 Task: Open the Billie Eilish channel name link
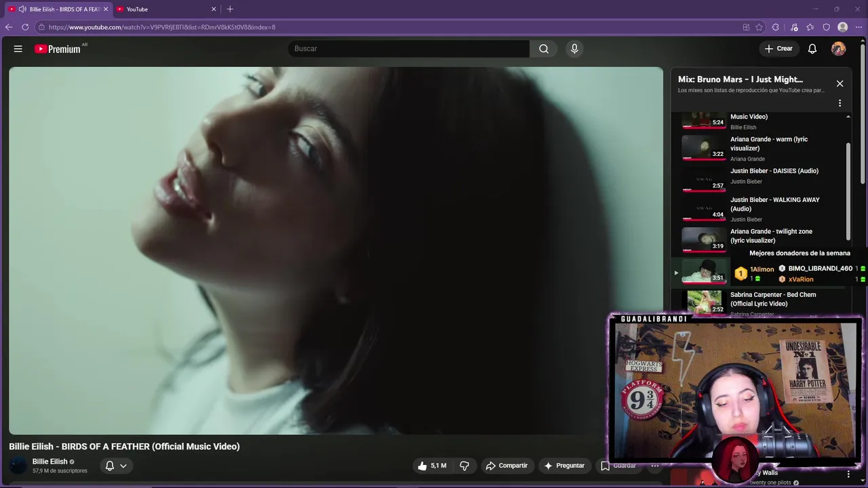point(50,462)
